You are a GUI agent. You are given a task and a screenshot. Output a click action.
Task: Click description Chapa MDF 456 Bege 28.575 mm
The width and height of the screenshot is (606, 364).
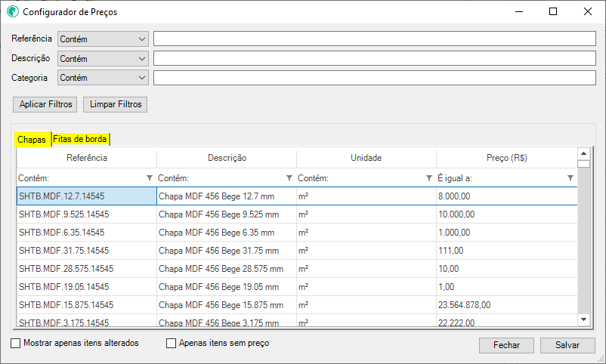point(227,269)
